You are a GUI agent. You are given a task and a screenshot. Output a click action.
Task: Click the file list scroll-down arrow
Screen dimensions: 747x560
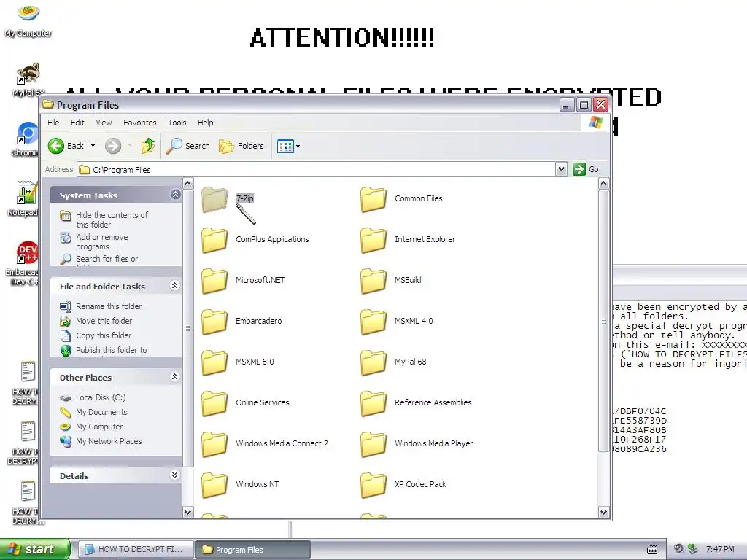coord(603,513)
